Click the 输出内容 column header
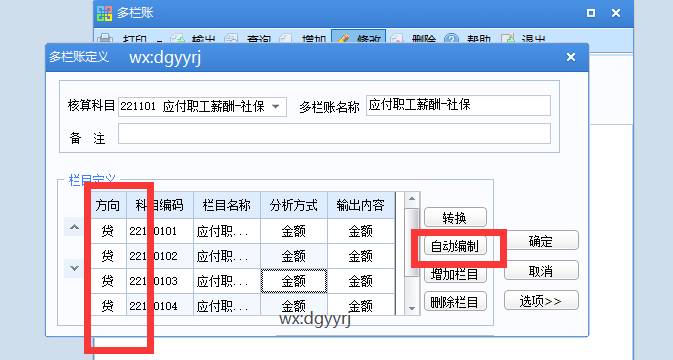This screenshot has width=673, height=360. pos(361,205)
